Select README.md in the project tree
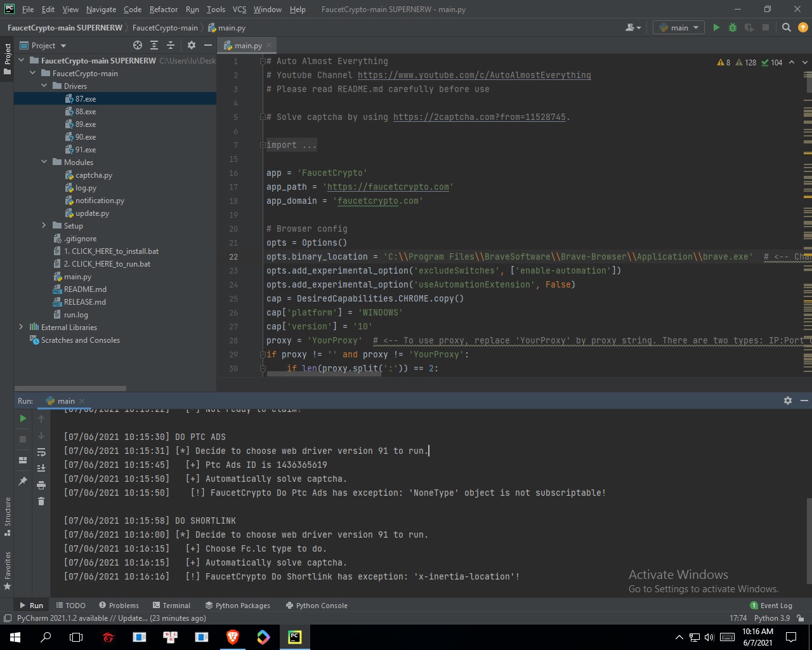This screenshot has height=650, width=812. click(x=85, y=289)
